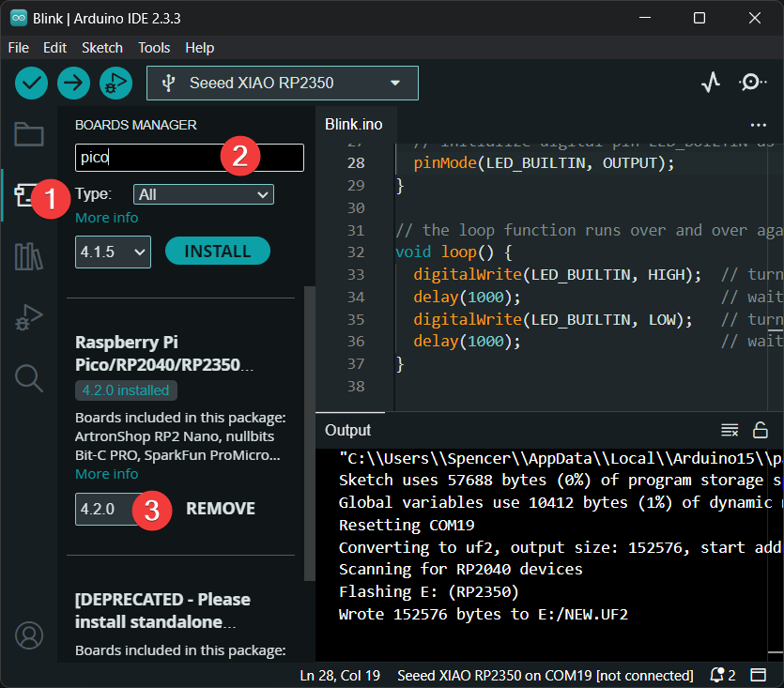Click the void loop() code line
The height and width of the screenshot is (688, 784).
453,252
